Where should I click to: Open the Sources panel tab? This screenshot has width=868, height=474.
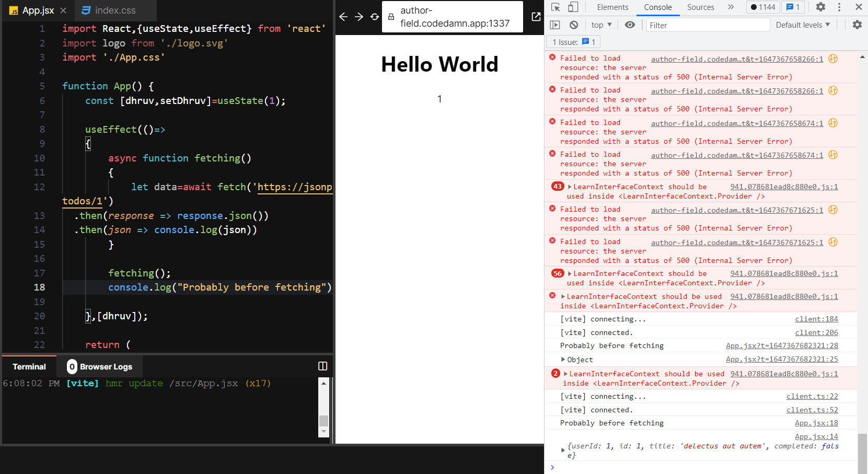700,7
